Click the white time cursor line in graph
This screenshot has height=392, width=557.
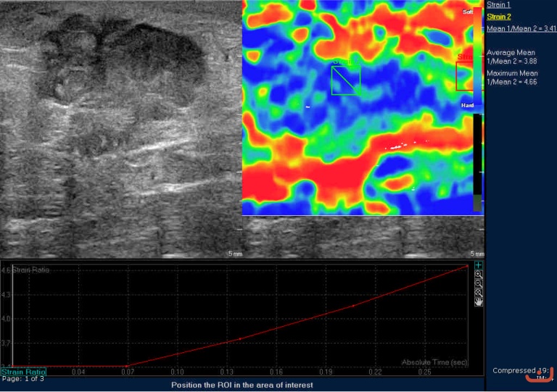(12, 315)
